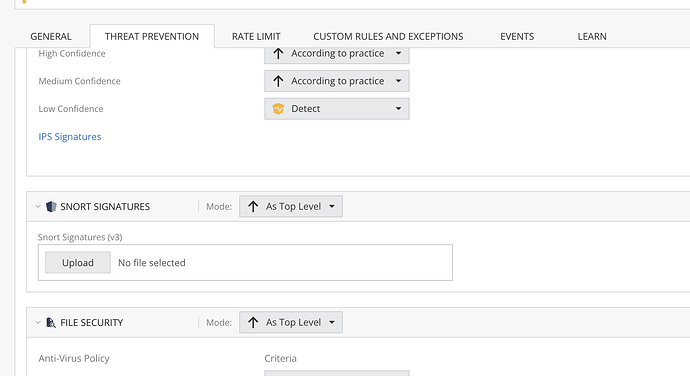Click SNORT SIGNATURES section title

105,206
